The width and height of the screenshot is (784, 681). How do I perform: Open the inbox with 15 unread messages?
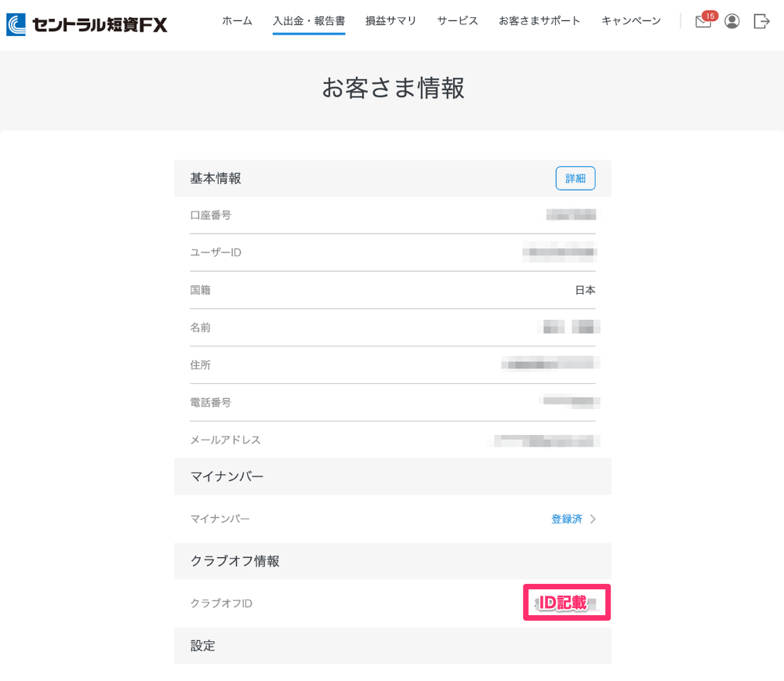click(x=702, y=22)
